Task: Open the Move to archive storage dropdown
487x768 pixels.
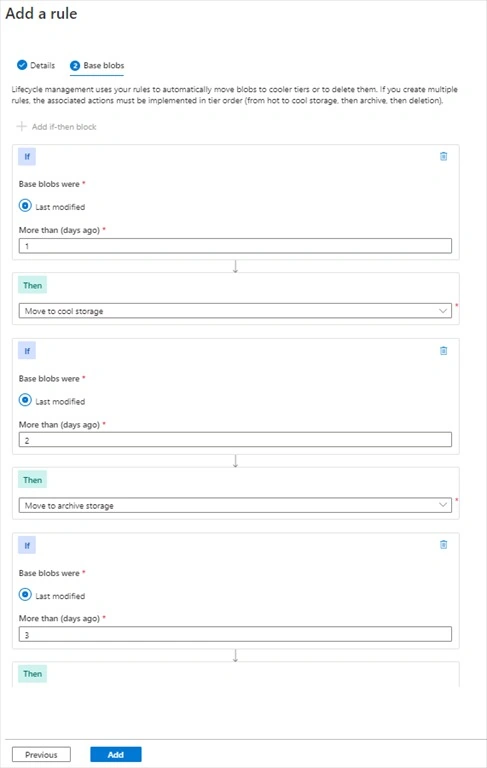Action: point(235,505)
